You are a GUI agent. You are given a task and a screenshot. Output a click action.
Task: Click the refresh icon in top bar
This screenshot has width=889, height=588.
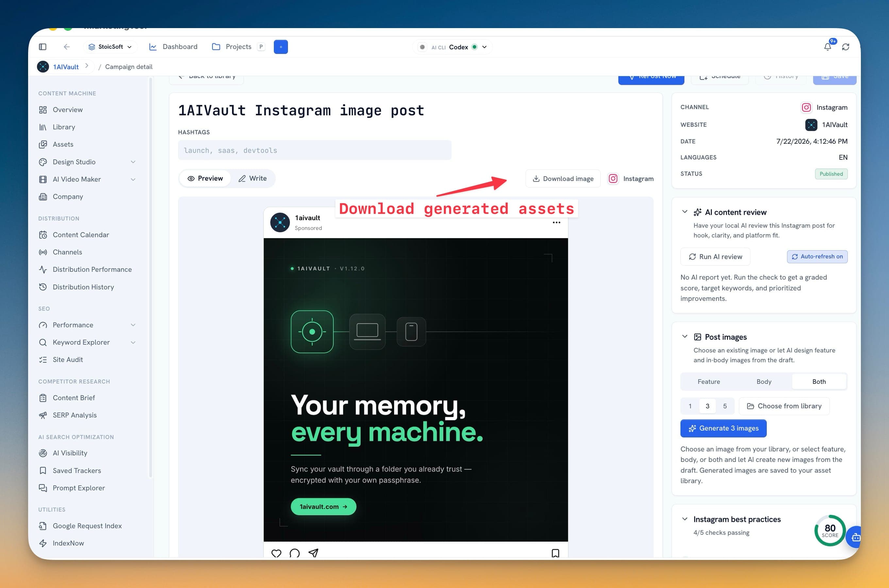pos(846,47)
